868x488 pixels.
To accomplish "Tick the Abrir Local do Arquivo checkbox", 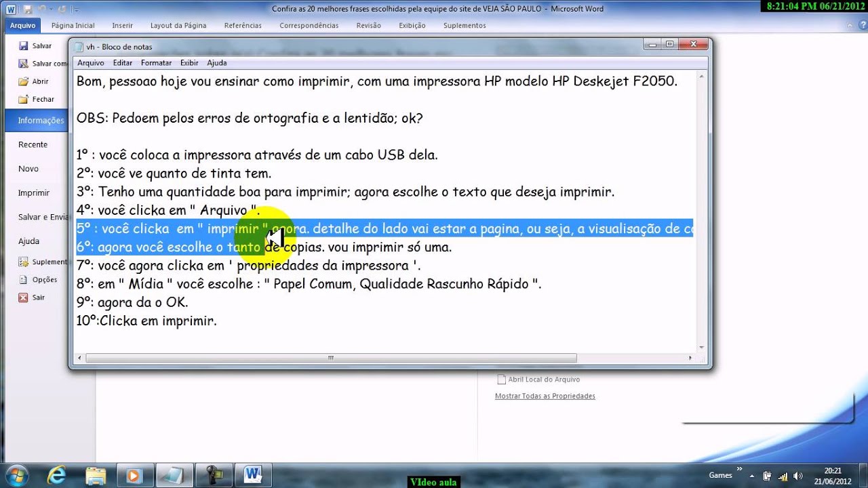I will pos(502,380).
